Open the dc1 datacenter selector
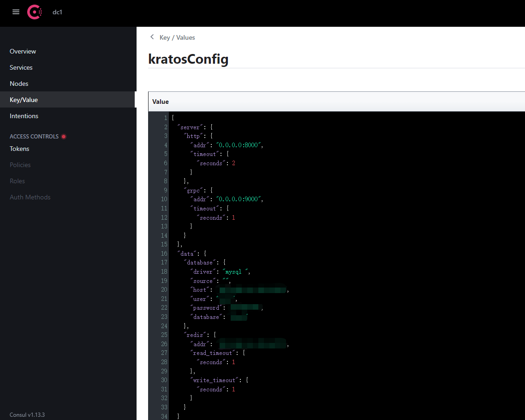 coord(57,12)
